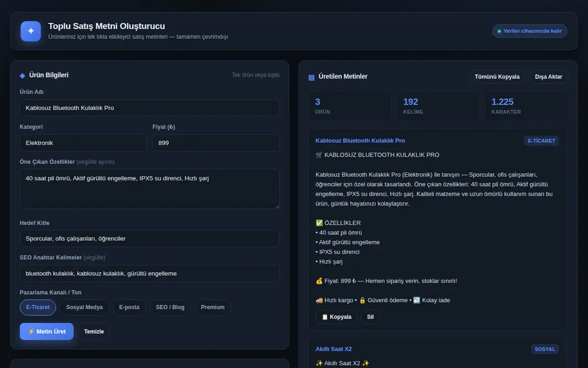
Task: Click the SEO Anahtar Kelimeler input
Action: pos(149,273)
